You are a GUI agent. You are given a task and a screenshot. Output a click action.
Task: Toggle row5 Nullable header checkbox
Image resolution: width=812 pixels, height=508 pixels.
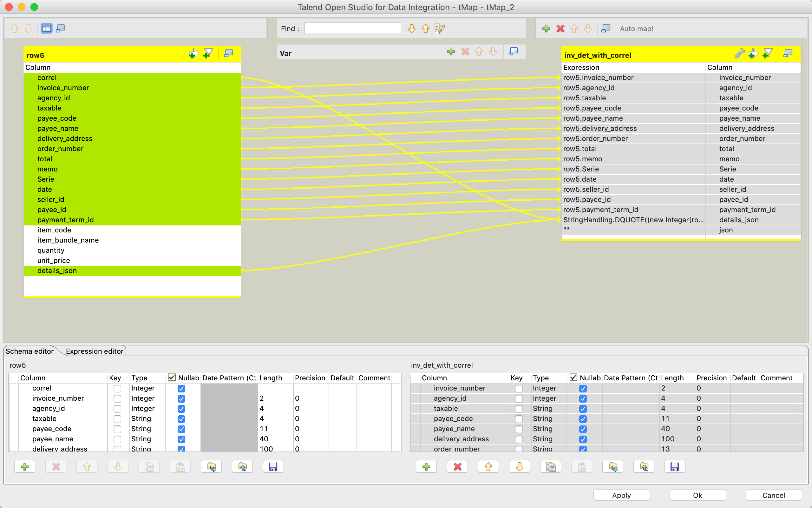(x=172, y=378)
